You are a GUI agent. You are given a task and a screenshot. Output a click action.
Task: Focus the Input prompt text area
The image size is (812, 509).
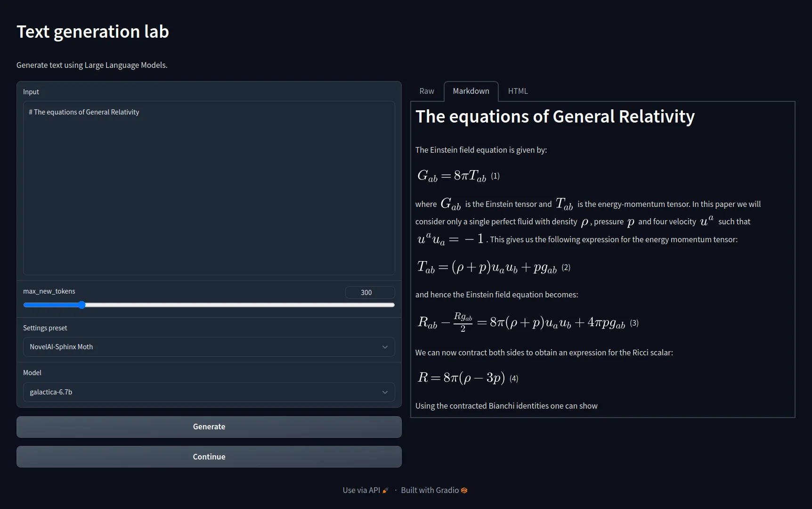click(209, 188)
